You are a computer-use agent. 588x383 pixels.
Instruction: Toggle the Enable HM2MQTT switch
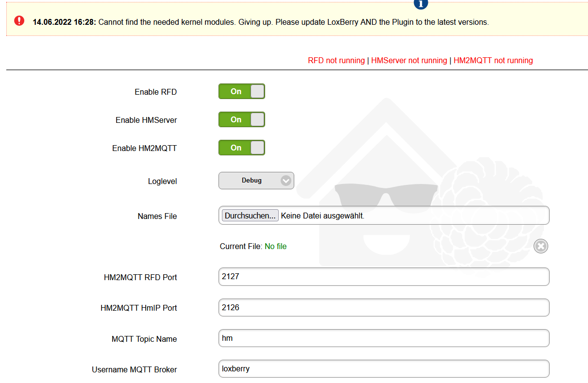(242, 148)
